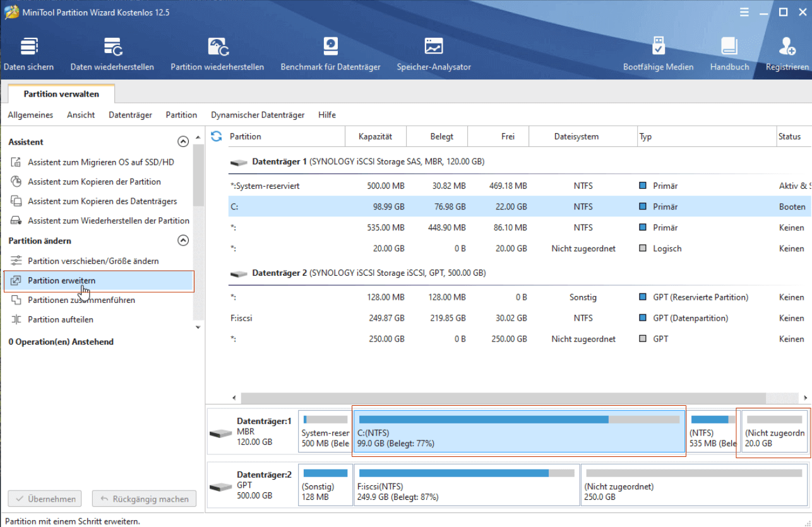Collapse the Partition ändern section
The height and width of the screenshot is (527, 812).
coord(183,240)
